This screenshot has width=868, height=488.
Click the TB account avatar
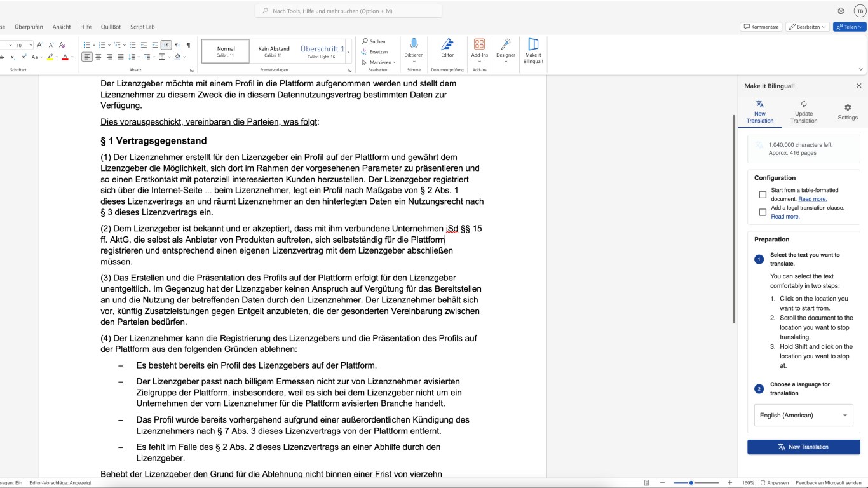[859, 11]
